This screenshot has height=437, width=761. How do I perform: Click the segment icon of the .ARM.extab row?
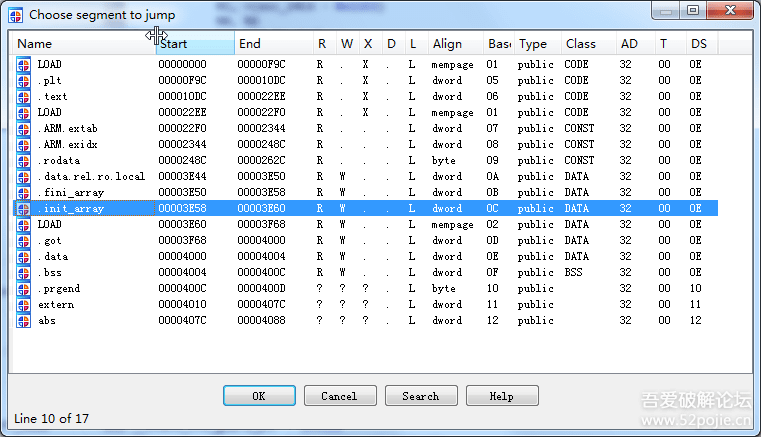pyautogui.click(x=23, y=129)
